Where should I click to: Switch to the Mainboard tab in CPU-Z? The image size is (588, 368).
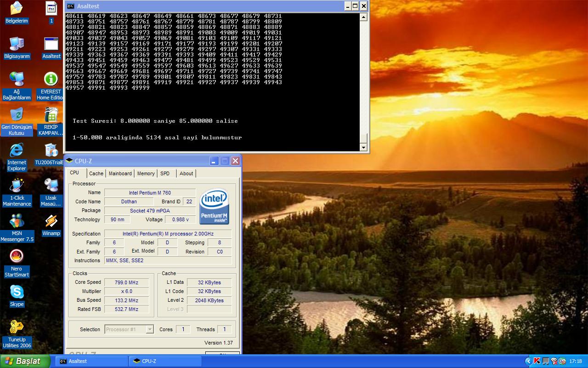coord(120,173)
